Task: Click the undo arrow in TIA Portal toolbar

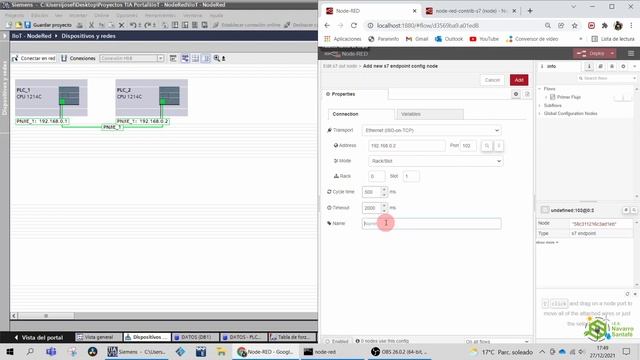Action: [x=133, y=25]
